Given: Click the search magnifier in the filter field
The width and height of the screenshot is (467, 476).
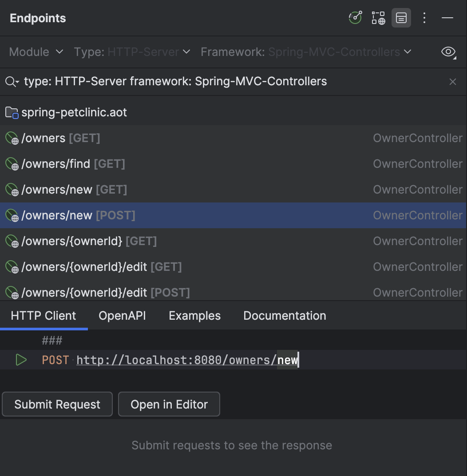Looking at the screenshot, I should (x=11, y=81).
